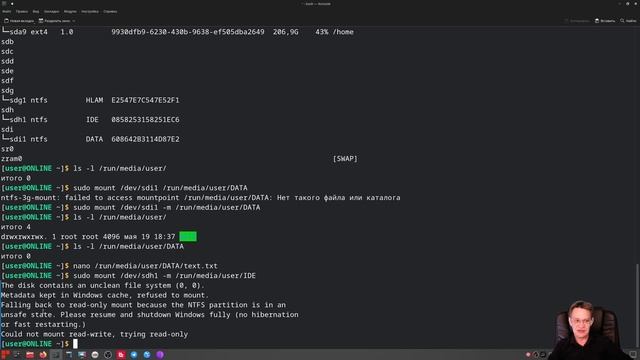
Task: Click the 'итого 4' output line
Action: pos(16,227)
